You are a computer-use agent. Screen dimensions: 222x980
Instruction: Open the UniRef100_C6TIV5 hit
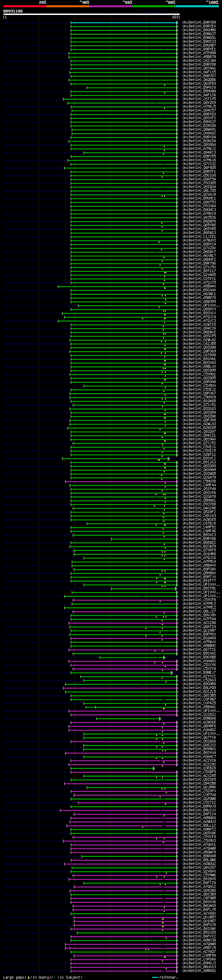pyautogui.click(x=199, y=99)
